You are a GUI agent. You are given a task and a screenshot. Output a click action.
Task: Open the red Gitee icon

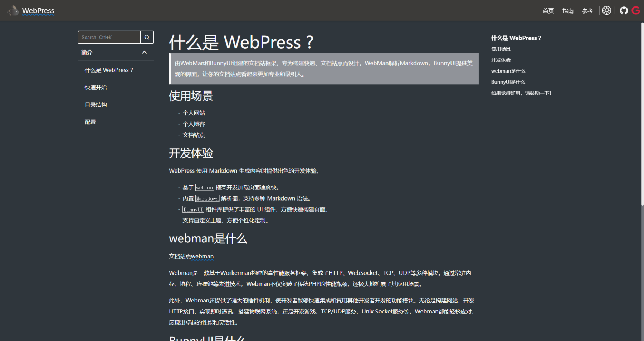(636, 10)
